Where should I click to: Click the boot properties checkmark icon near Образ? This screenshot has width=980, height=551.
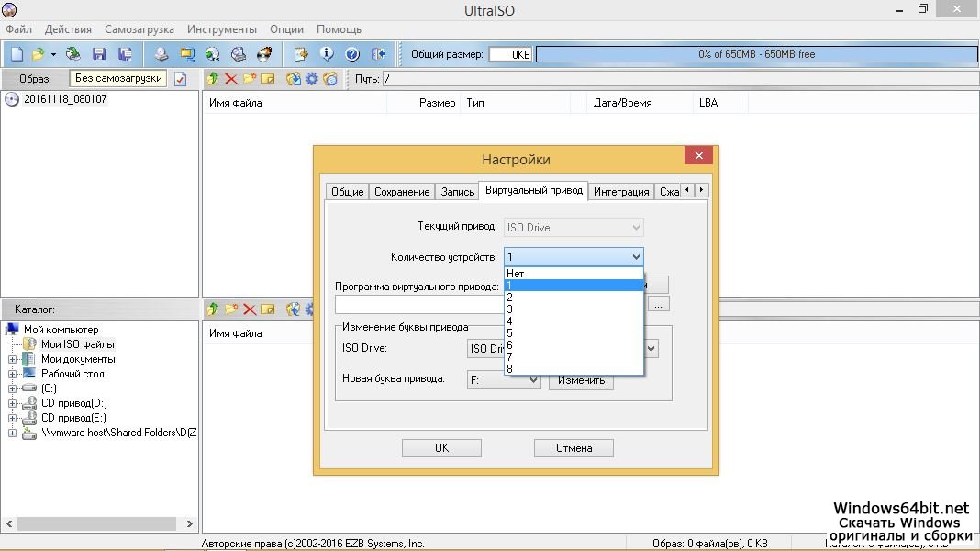(181, 79)
